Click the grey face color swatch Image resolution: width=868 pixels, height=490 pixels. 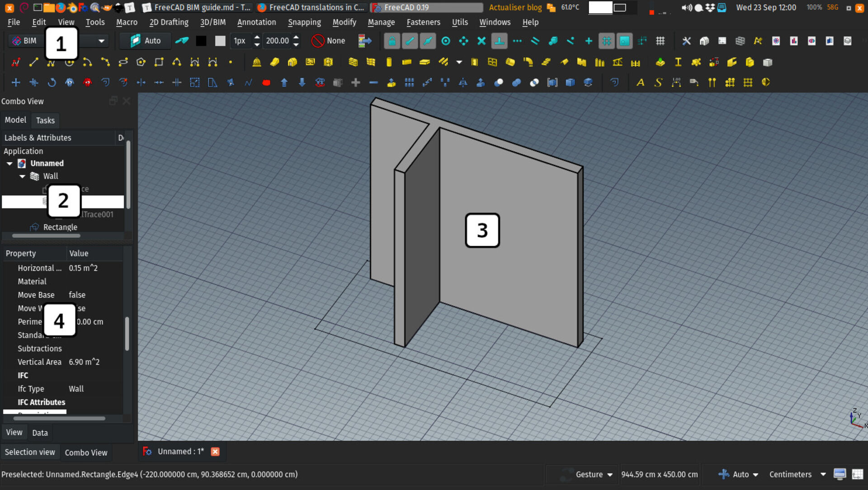point(220,41)
